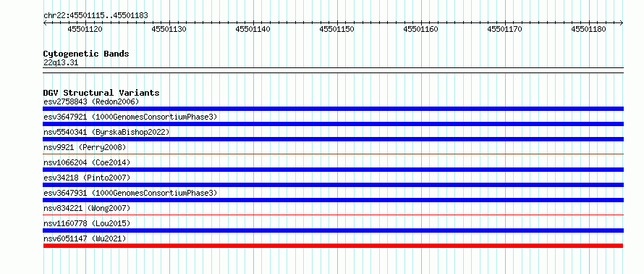The image size is (644, 274).
Task: Open variant nsv1066204 (Coe2014) label
Action: tap(87, 162)
